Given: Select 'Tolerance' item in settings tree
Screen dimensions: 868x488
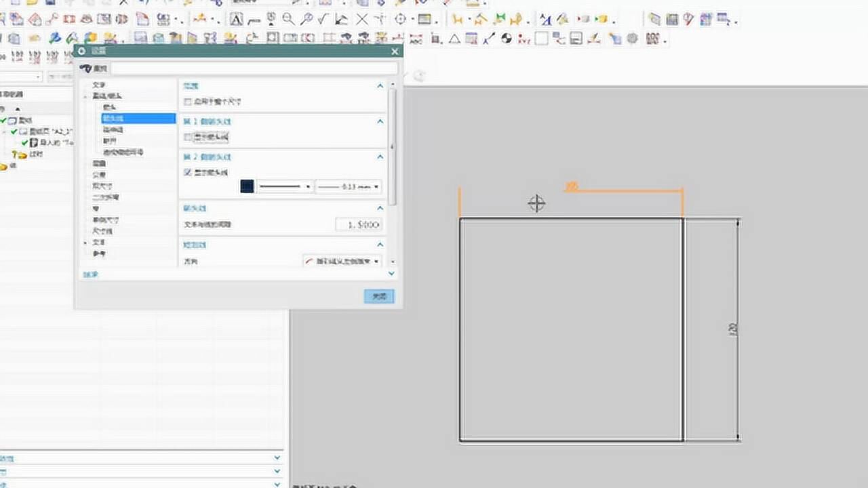Looking at the screenshot, I should [x=99, y=175].
